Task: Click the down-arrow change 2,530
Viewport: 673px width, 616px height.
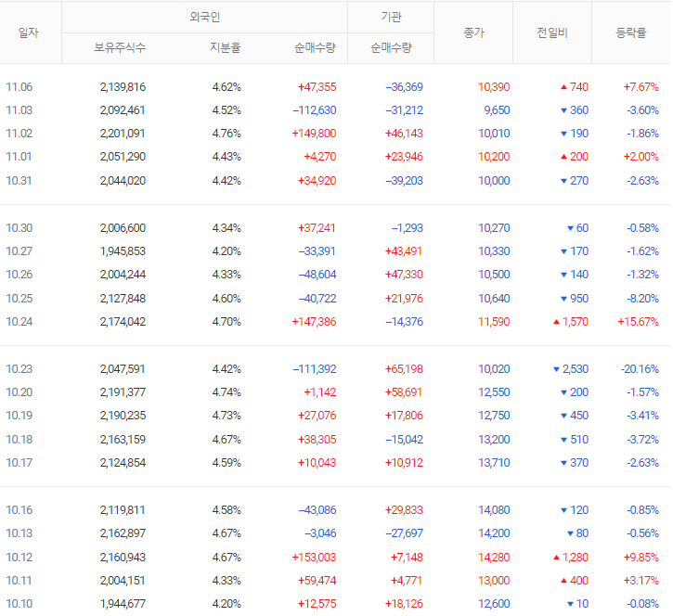Action: (x=571, y=368)
